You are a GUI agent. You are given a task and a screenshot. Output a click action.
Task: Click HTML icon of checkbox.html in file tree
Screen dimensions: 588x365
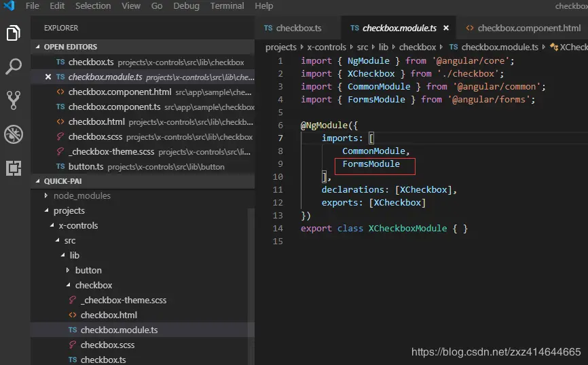tap(73, 315)
